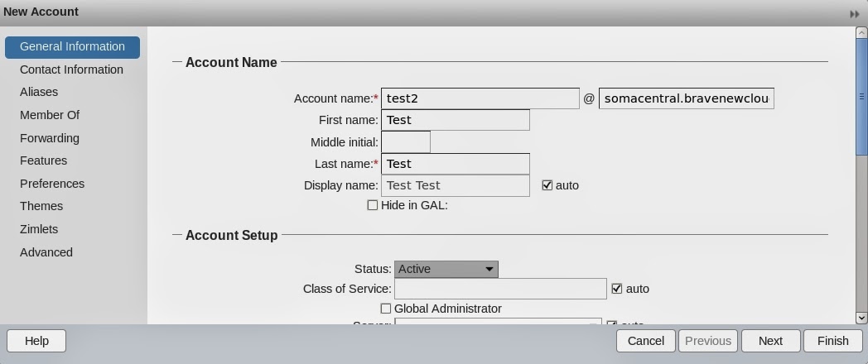This screenshot has width=868, height=364.
Task: Click the scrollbar up arrow
Action: coord(861,33)
